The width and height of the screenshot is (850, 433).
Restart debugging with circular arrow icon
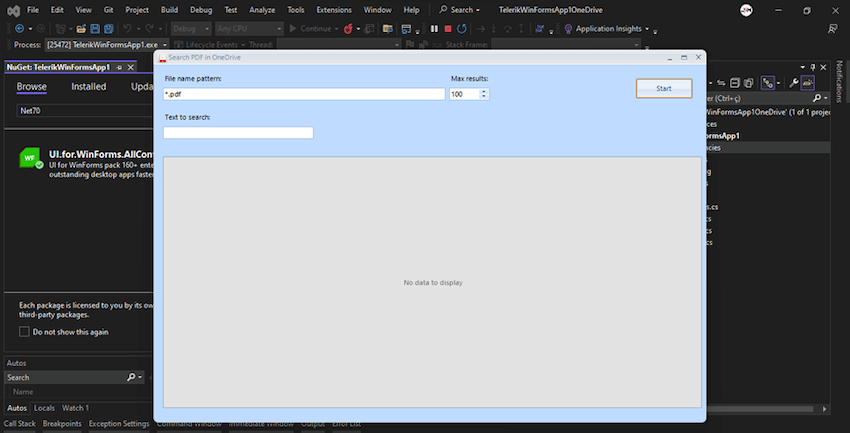pos(461,29)
